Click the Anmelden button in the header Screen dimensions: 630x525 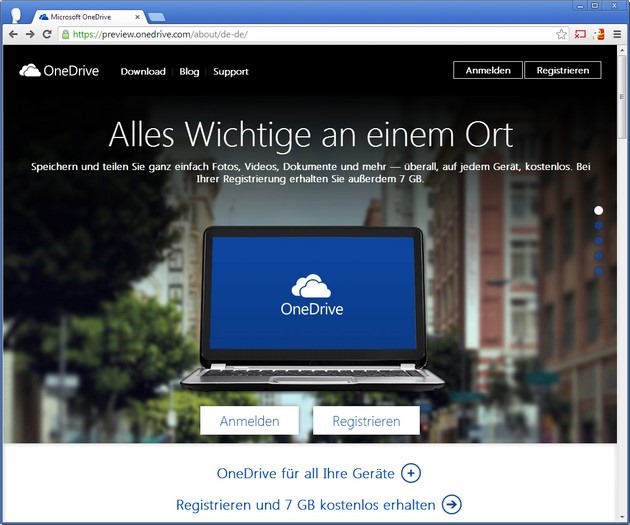coord(488,70)
